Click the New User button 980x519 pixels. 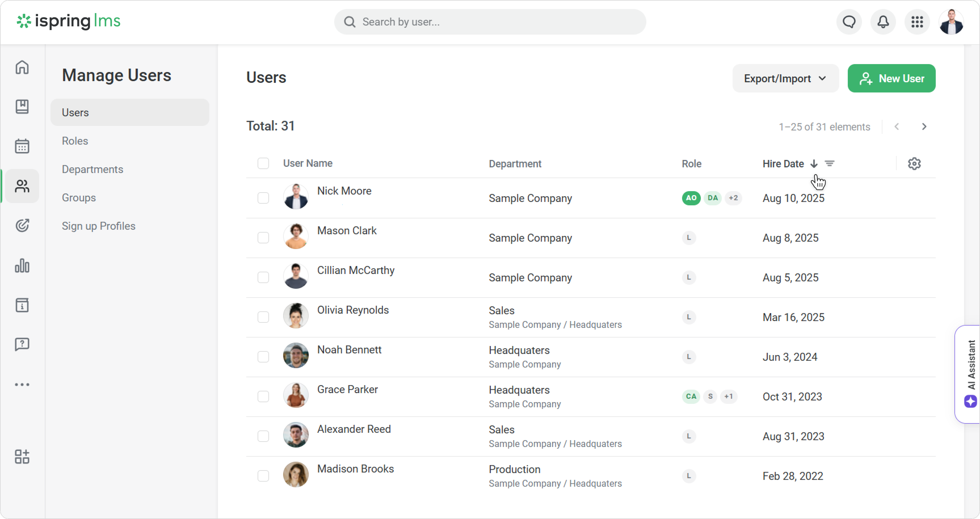pyautogui.click(x=891, y=78)
